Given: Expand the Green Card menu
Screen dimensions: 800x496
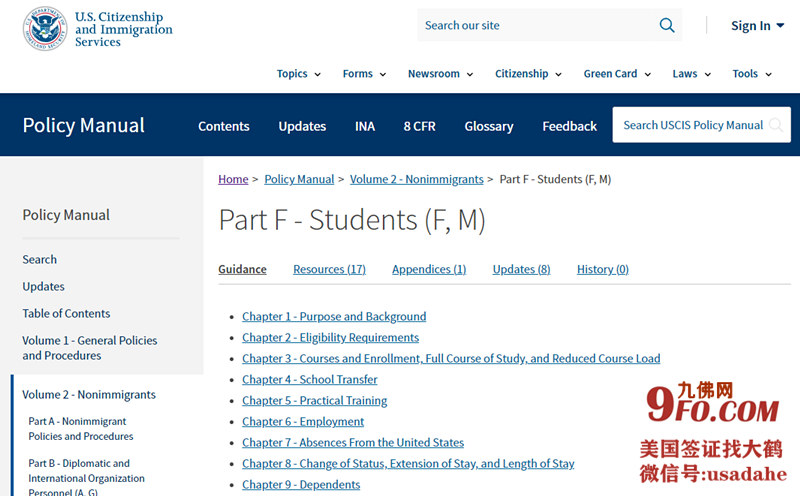Looking at the screenshot, I should point(617,74).
